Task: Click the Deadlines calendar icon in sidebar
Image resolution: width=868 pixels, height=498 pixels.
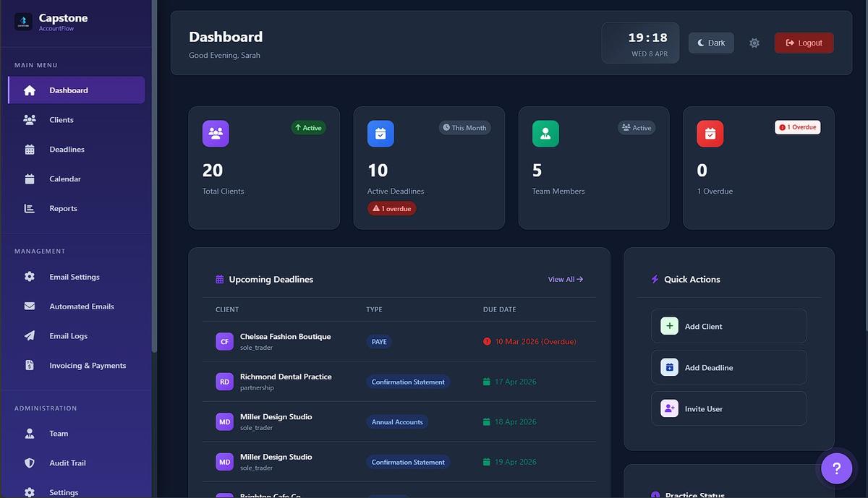Action: (27, 149)
